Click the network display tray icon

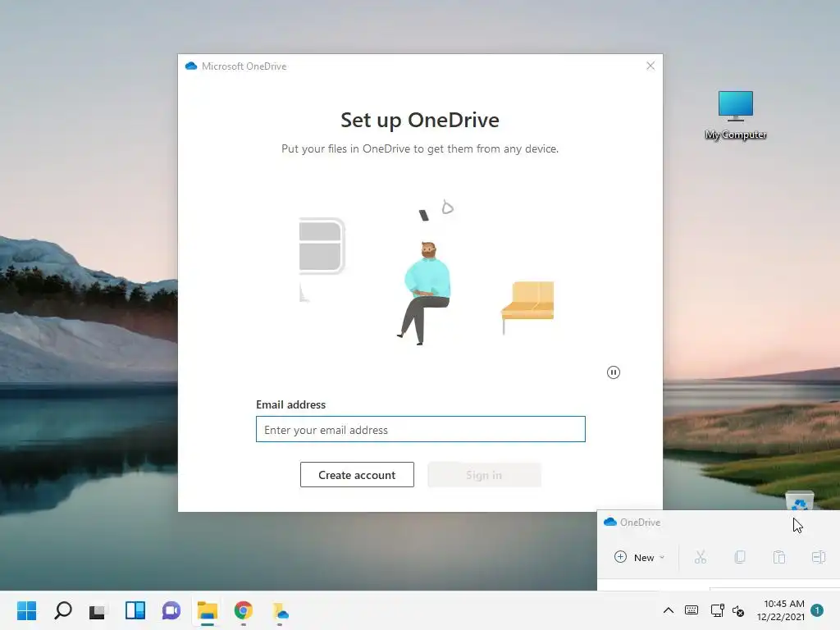click(717, 610)
